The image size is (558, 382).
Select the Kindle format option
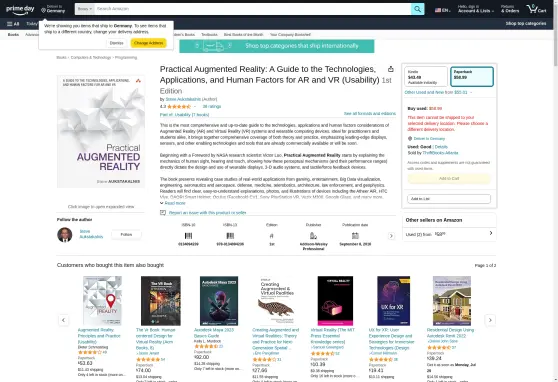426,77
